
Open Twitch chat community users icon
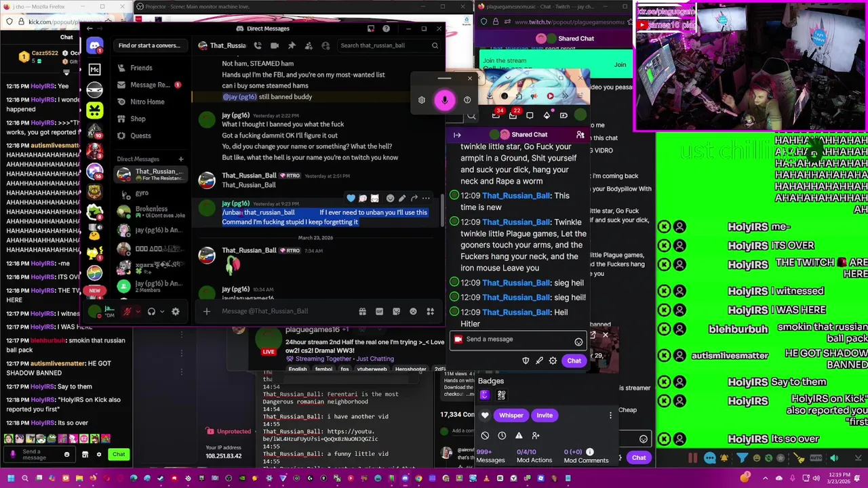[580, 135]
